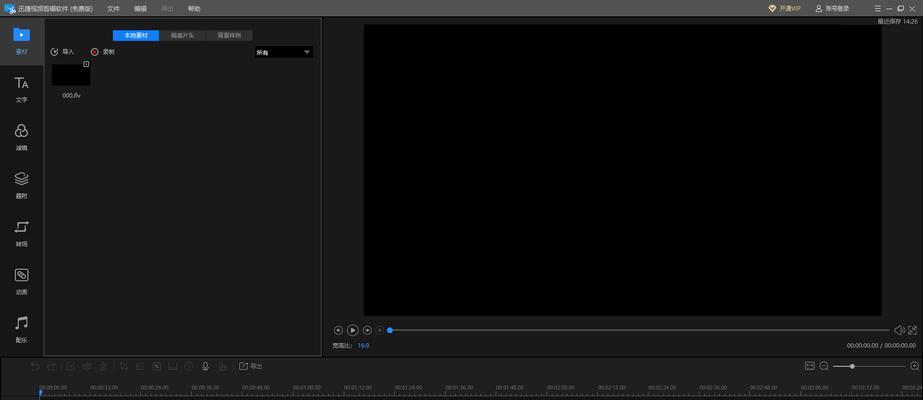Click the 开通VIP link
This screenshot has width=923, height=400.
785,8
